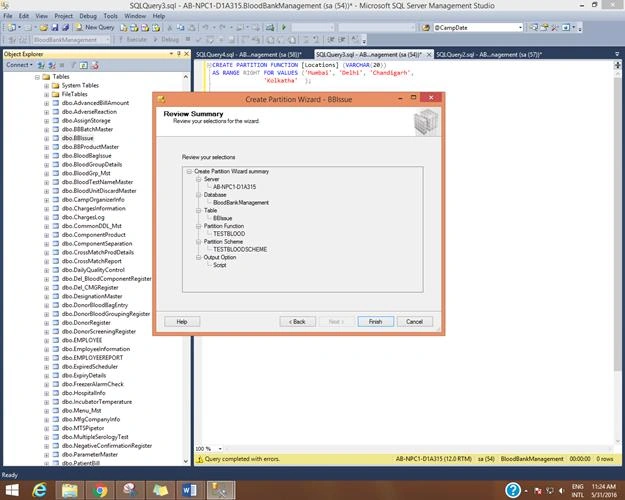Open Internet Explorer from the taskbar
This screenshot has height=500, width=625.
coord(40,490)
